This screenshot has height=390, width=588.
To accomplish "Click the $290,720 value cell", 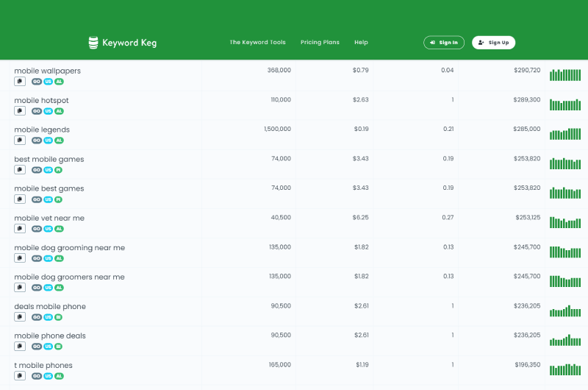I will click(x=527, y=70).
